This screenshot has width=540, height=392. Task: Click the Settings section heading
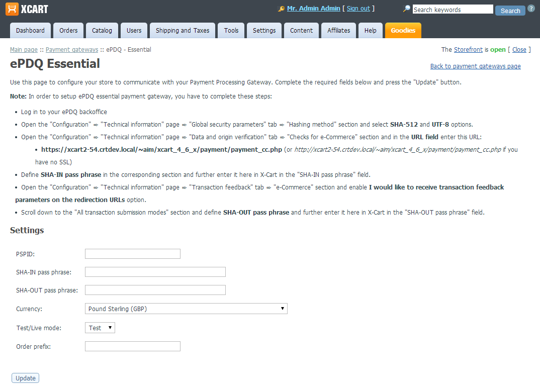[x=27, y=230]
